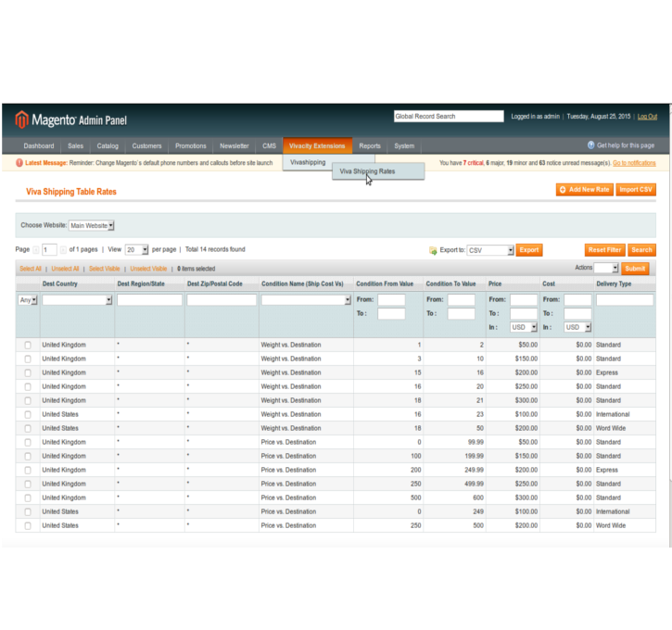Click the Unselect All link
Viewport: 672px width, 630px height.
pyautogui.click(x=65, y=269)
